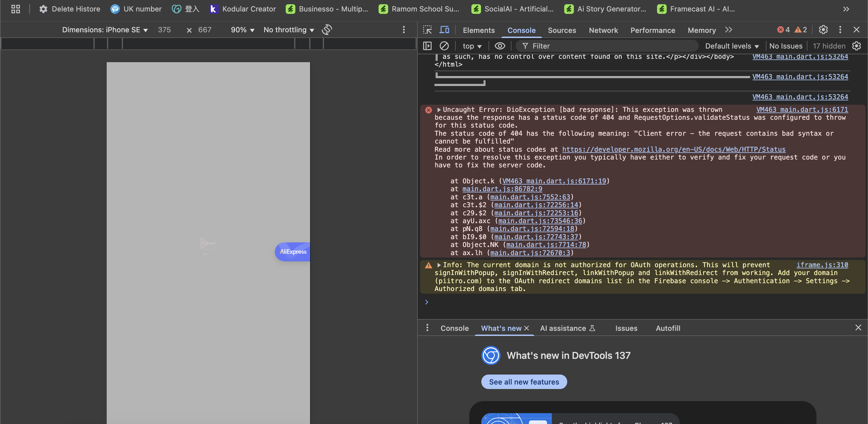Close the DevTools panel
The height and width of the screenshot is (424, 868).
(856, 30)
